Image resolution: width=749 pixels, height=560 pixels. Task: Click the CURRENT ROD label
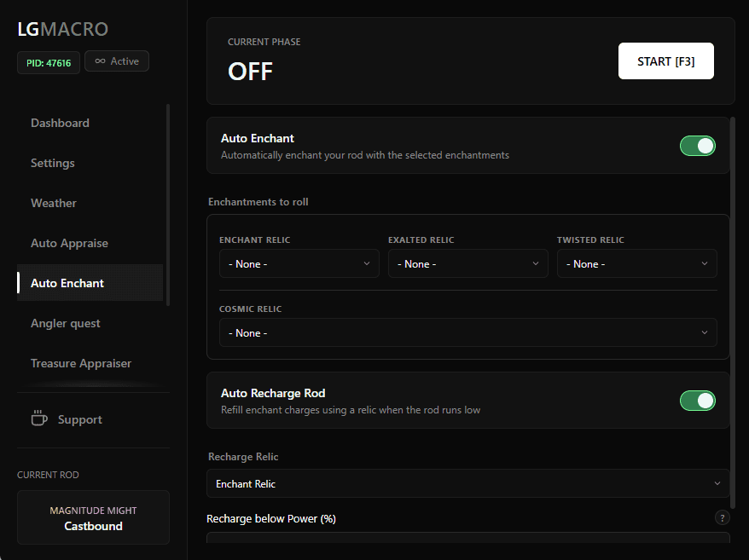(x=48, y=475)
